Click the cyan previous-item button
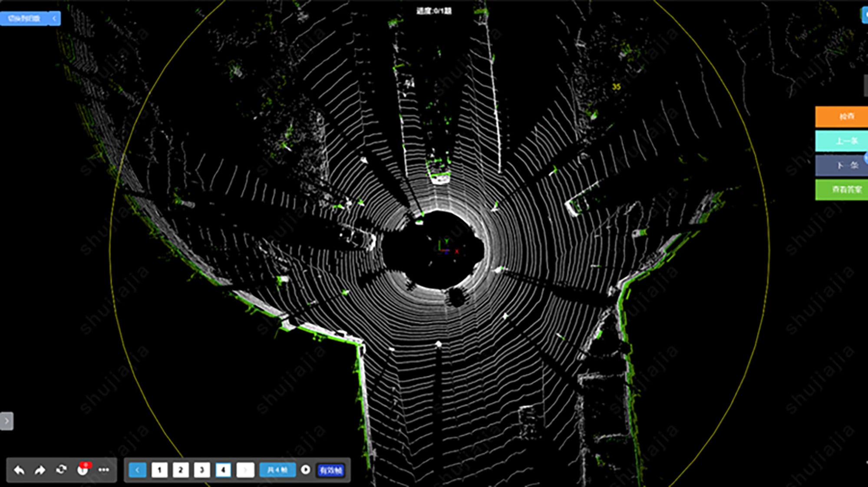 point(842,141)
